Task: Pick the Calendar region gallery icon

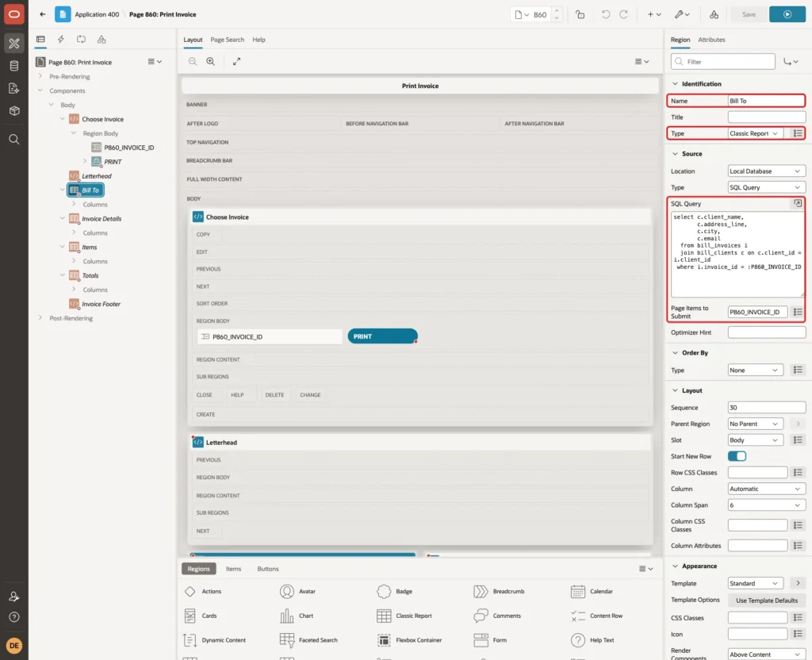Action: [x=577, y=591]
